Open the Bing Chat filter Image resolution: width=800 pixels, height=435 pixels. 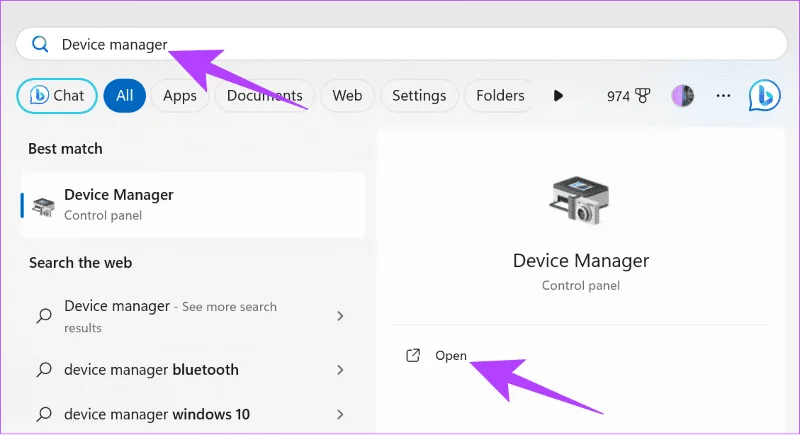pyautogui.click(x=57, y=95)
